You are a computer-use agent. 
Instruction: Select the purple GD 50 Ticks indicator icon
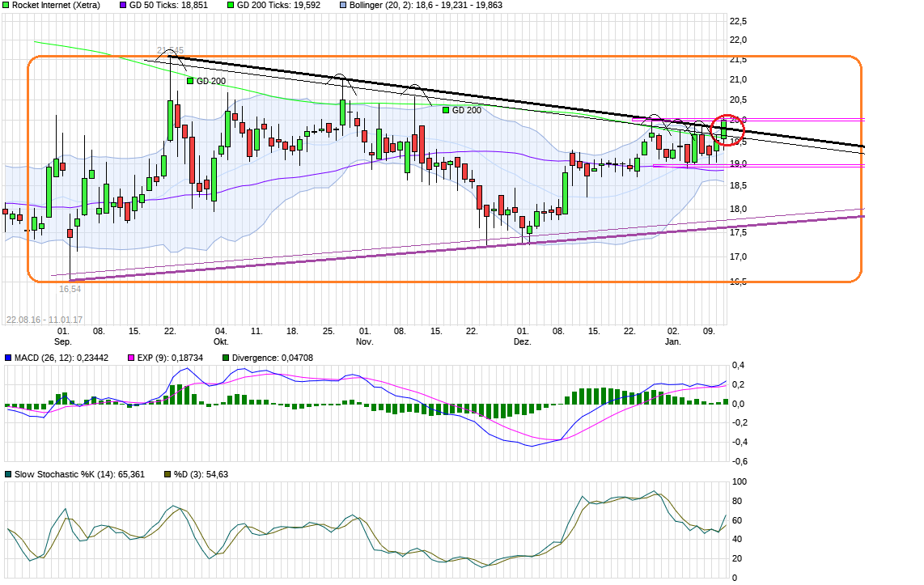(121, 6)
